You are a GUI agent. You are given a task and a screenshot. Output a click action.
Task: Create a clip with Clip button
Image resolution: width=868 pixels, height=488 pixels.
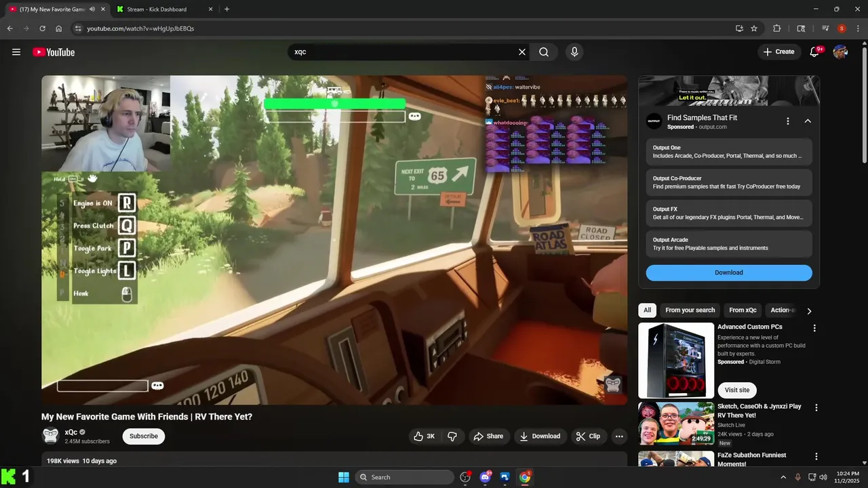[x=588, y=436]
